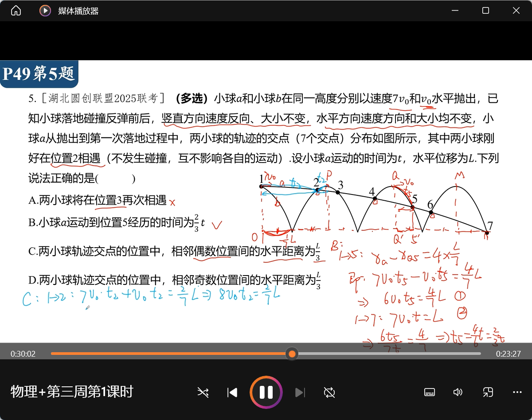Click the 媒体播放器 app logo icon
The image size is (532, 420).
pos(45,11)
